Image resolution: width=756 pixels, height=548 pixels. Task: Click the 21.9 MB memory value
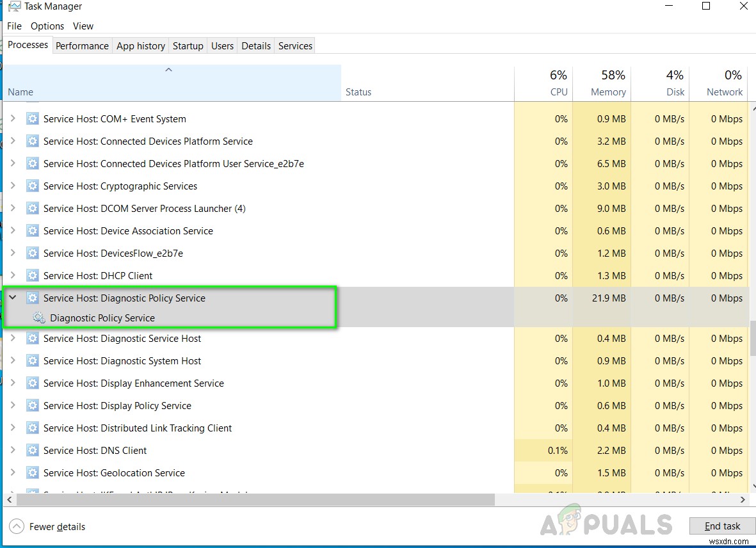(609, 298)
